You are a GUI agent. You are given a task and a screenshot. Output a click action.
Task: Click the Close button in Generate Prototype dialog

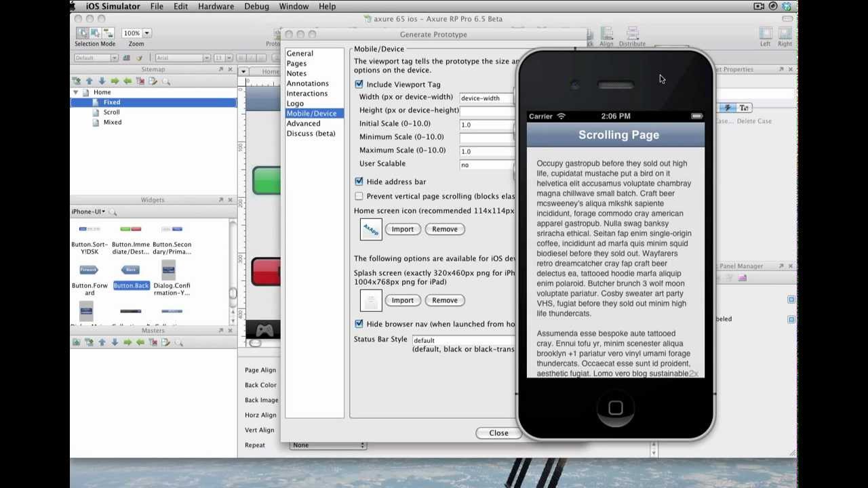[x=498, y=433]
